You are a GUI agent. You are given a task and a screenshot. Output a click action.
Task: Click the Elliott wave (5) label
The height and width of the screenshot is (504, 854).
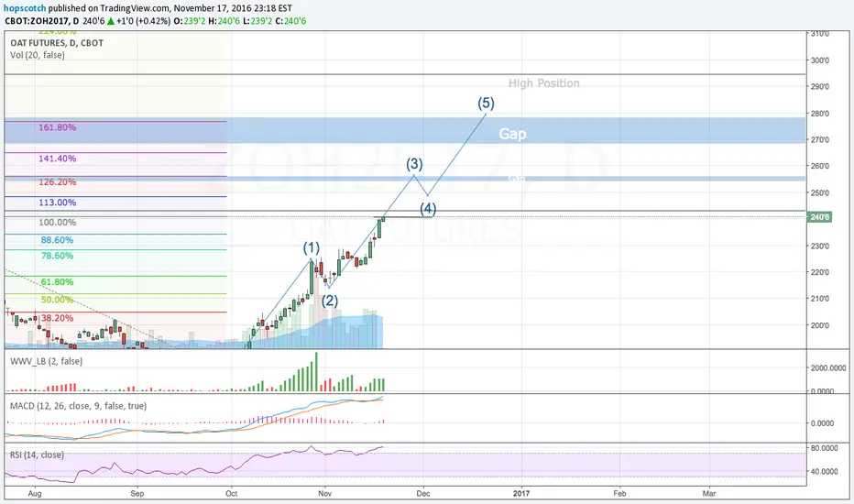[x=486, y=103]
